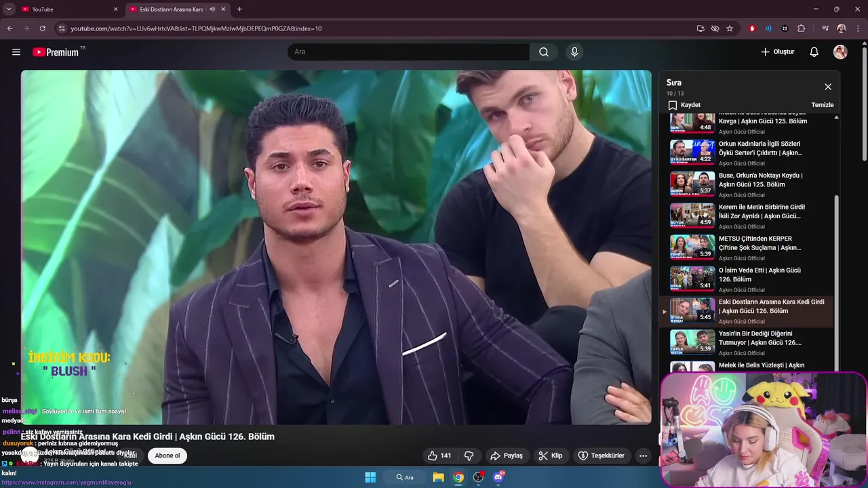Open the video title 'Eski Dostların Arasına Kara Kedi Girdi'
Viewport: 868px width, 488px height.
148,436
